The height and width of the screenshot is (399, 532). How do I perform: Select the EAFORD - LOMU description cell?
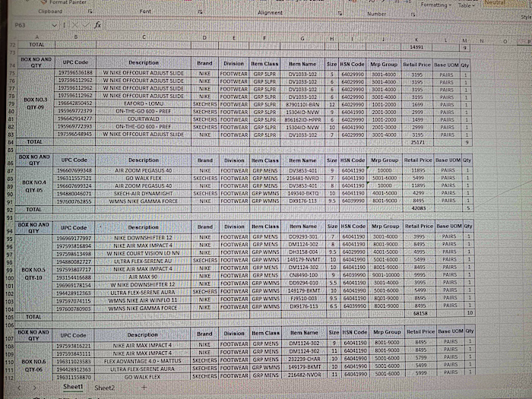tap(144, 103)
